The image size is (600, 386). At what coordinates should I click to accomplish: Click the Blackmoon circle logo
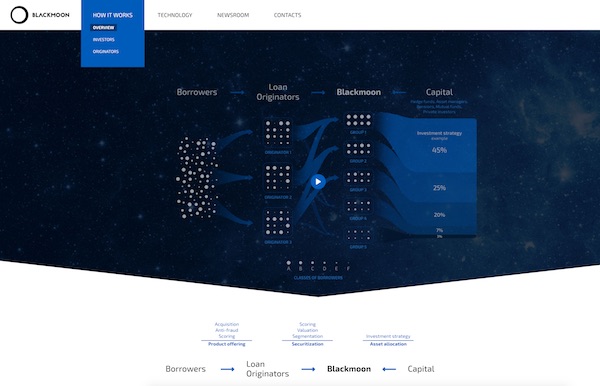[19, 15]
